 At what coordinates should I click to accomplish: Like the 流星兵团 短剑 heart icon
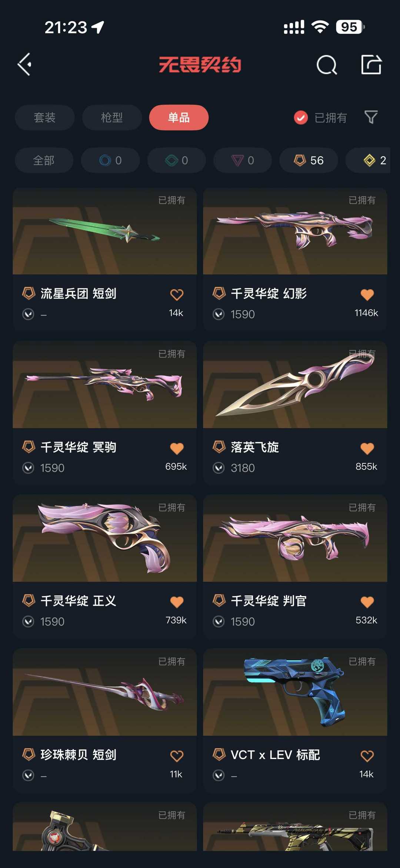click(x=177, y=295)
